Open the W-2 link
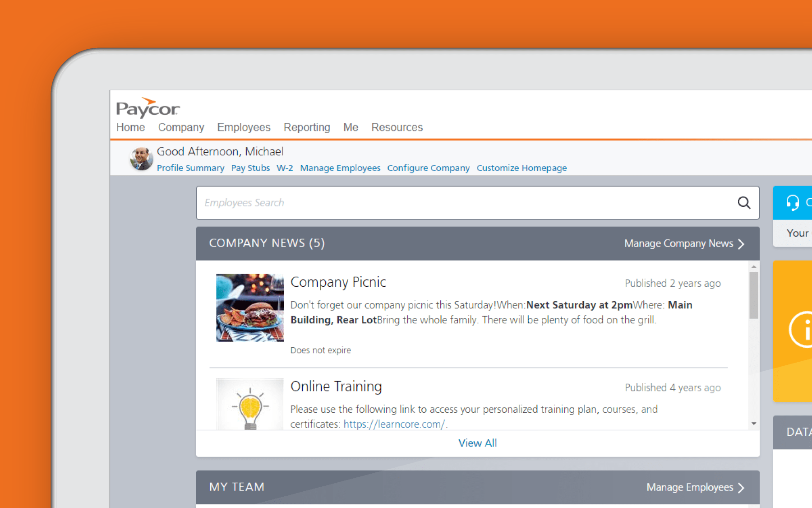This screenshot has width=812, height=508. (285, 168)
